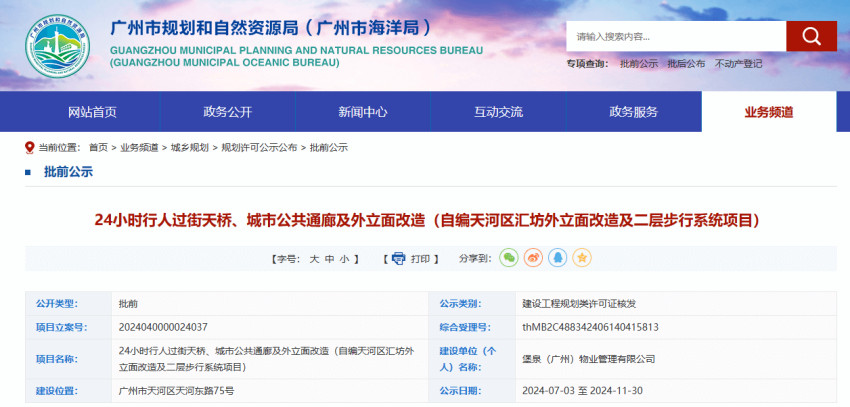850x407 pixels.
Task: Set font size to 中
Action: pyautogui.click(x=329, y=259)
